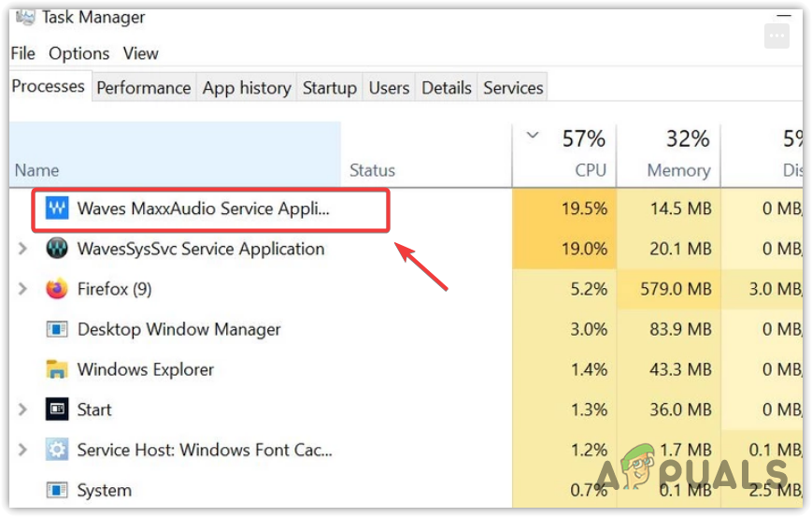Viewport: 812px width, 517px height.
Task: Click the Firefox process icon
Action: point(58,289)
